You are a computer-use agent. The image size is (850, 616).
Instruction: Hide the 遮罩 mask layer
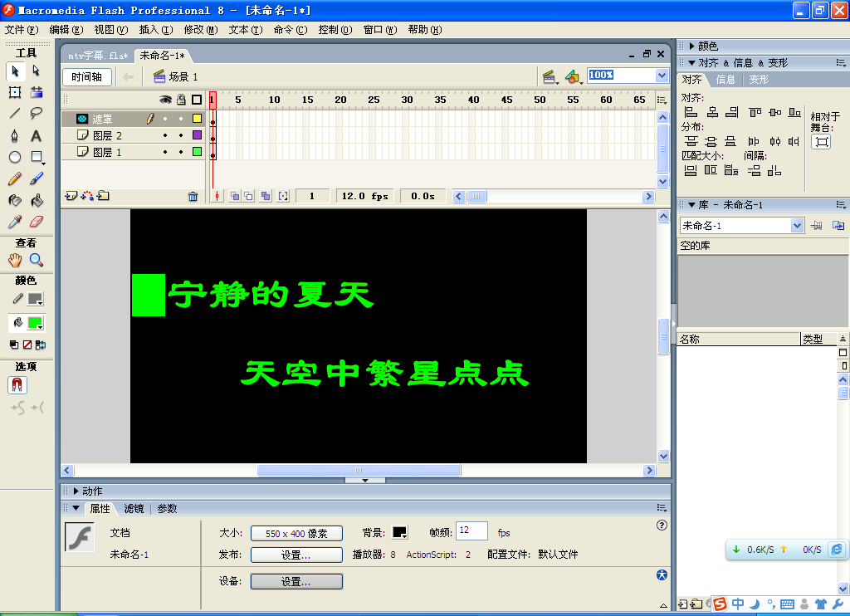(167, 118)
